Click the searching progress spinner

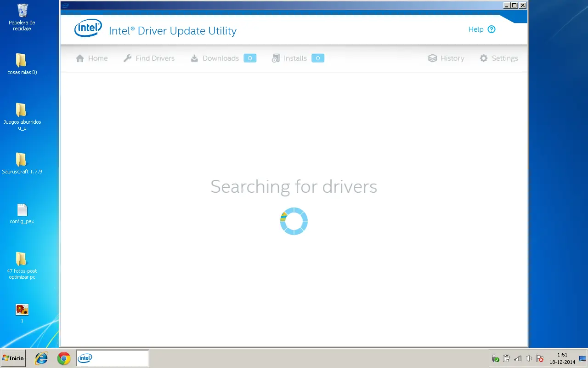pos(294,221)
